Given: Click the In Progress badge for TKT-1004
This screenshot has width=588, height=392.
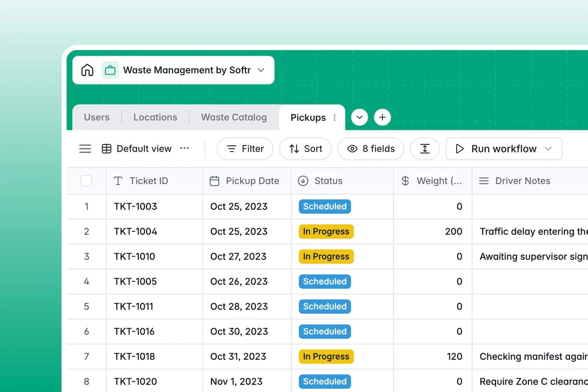Looking at the screenshot, I should [326, 232].
